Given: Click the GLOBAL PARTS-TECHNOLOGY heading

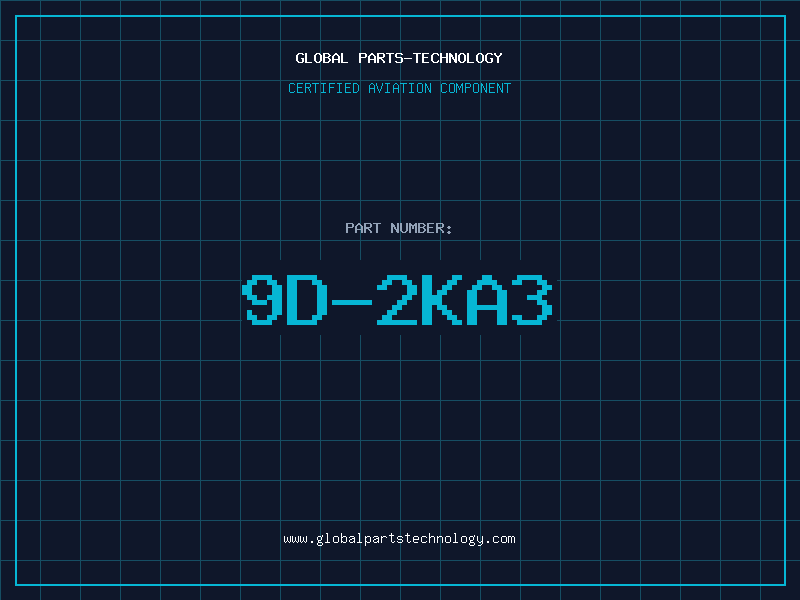Looking at the screenshot, I should 399,58.
